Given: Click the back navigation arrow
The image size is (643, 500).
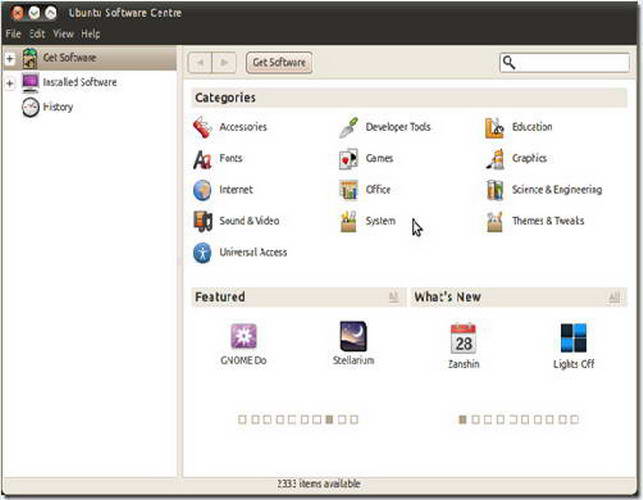Looking at the screenshot, I should [202, 62].
